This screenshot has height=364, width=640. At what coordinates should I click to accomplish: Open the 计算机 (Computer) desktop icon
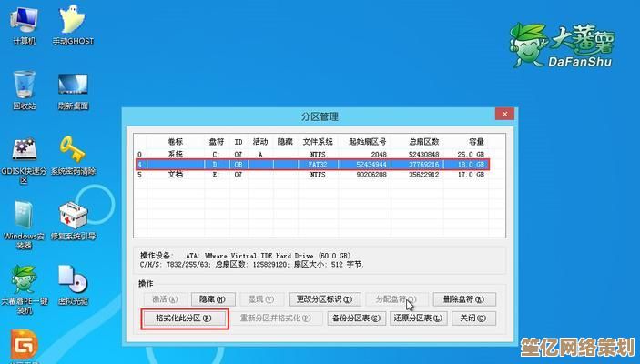coord(24,22)
